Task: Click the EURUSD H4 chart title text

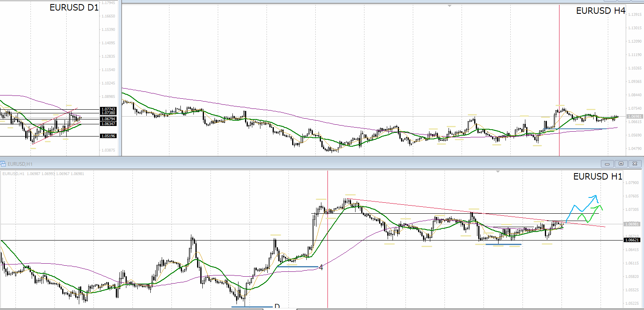Action: click(x=601, y=11)
